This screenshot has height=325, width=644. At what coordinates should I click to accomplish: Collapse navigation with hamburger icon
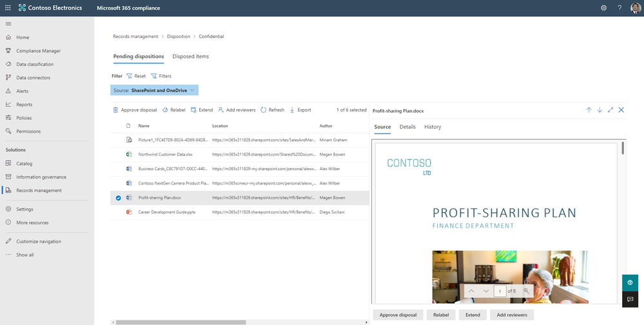click(x=8, y=24)
